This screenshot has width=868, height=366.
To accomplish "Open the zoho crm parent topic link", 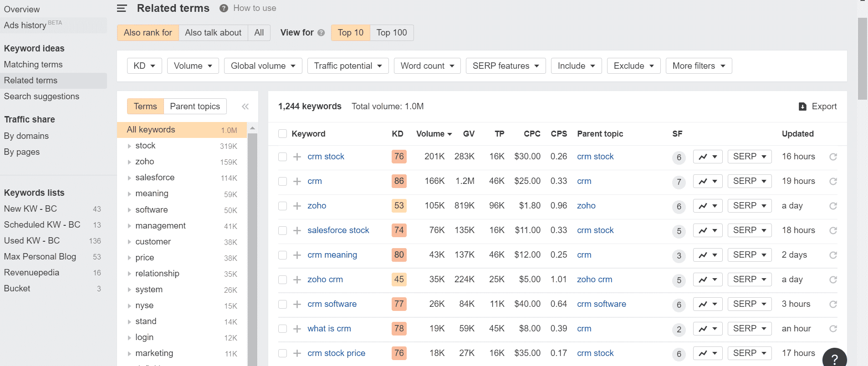I will (x=595, y=280).
